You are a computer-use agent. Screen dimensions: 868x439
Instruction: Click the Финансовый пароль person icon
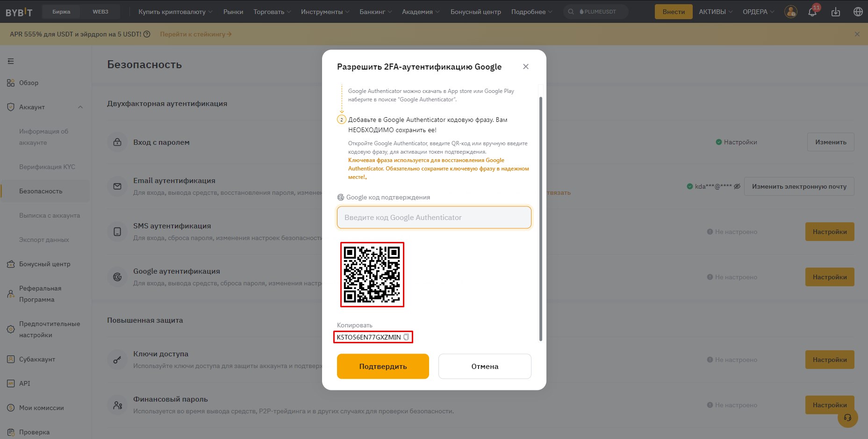117,405
